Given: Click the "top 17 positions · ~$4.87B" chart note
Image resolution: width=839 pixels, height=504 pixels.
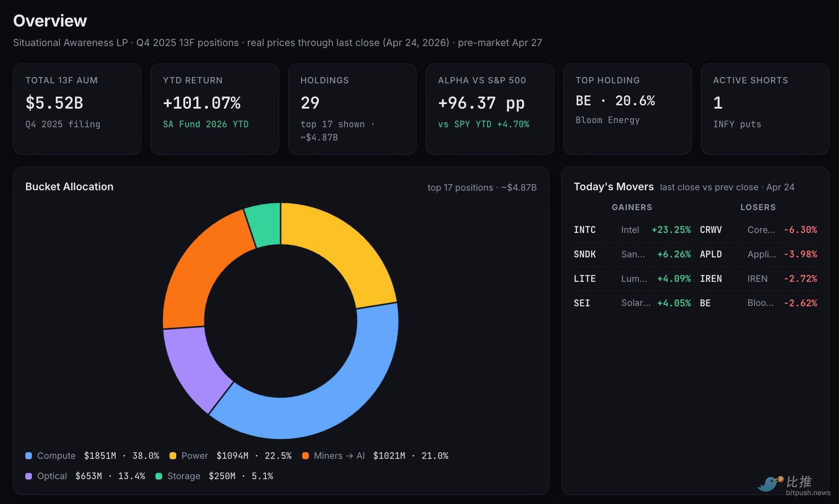Looking at the screenshot, I should tap(482, 187).
